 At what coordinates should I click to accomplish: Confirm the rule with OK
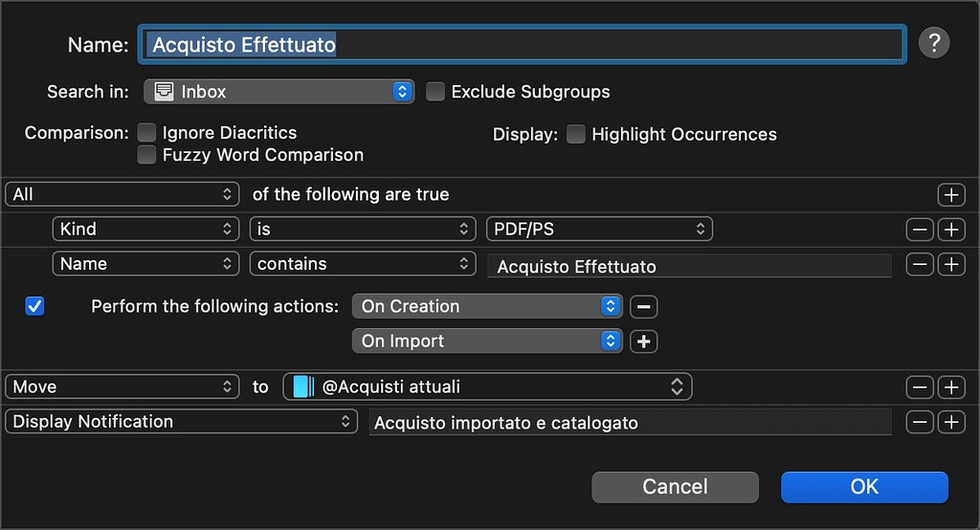point(863,487)
